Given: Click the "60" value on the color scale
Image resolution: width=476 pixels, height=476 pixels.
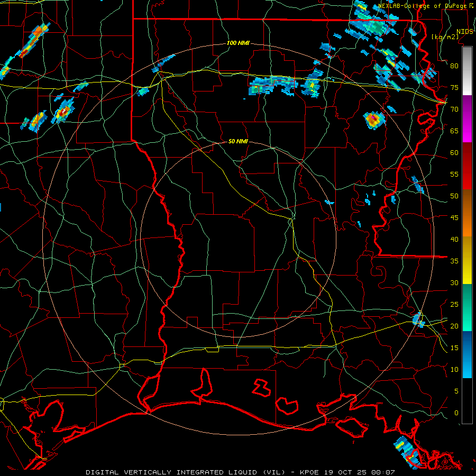Looking at the screenshot, I should (454, 153).
